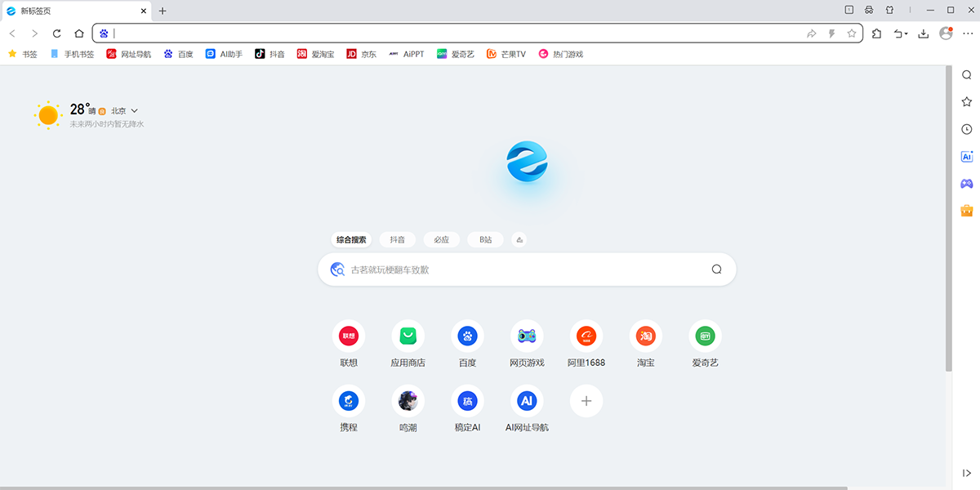
Task: Open sidebar search with magnifier icon
Action: (966, 73)
